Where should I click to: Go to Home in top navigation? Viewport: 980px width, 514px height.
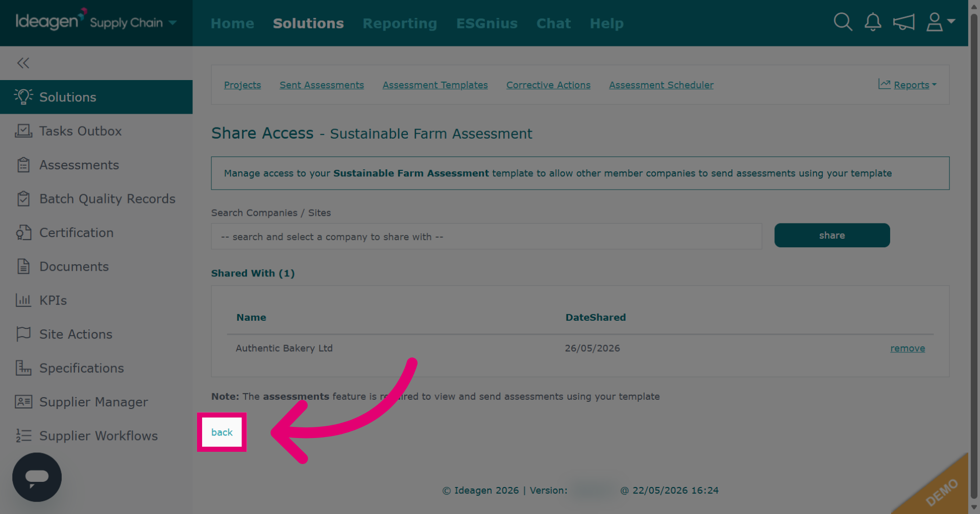tap(232, 23)
